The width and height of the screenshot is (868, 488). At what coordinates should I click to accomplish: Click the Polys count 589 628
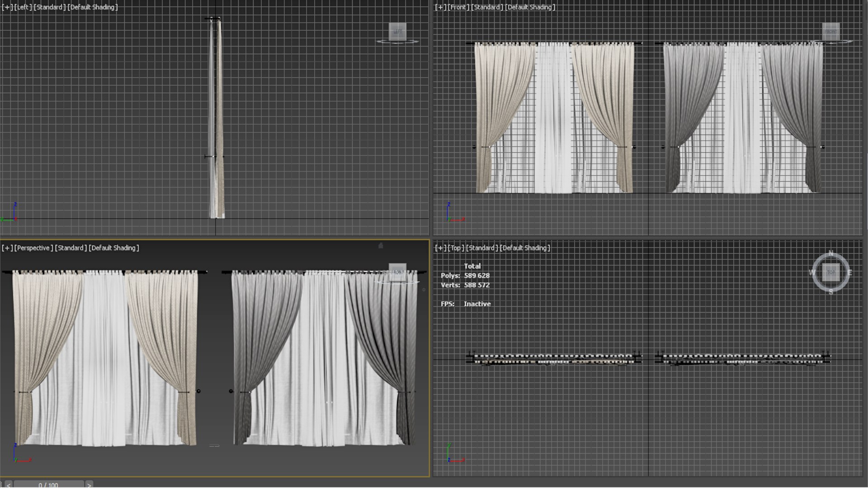(x=476, y=276)
